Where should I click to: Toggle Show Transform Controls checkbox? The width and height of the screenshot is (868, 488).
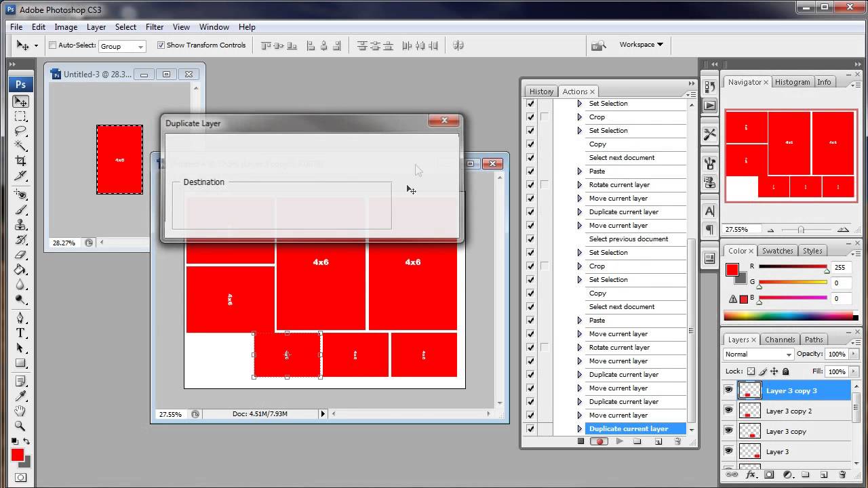(x=161, y=45)
